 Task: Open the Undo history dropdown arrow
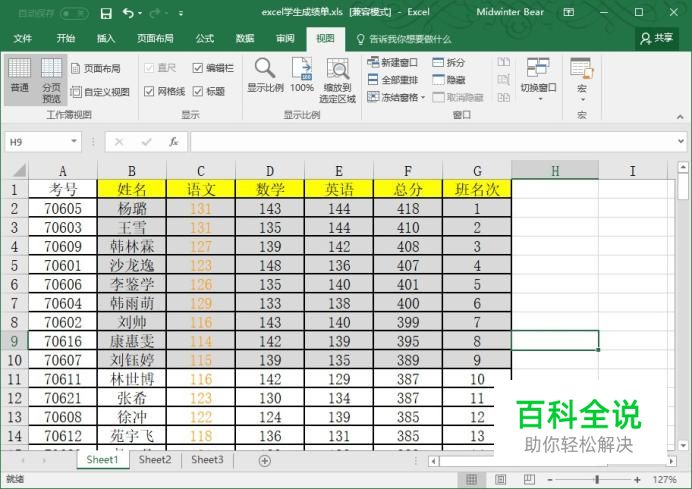point(140,13)
